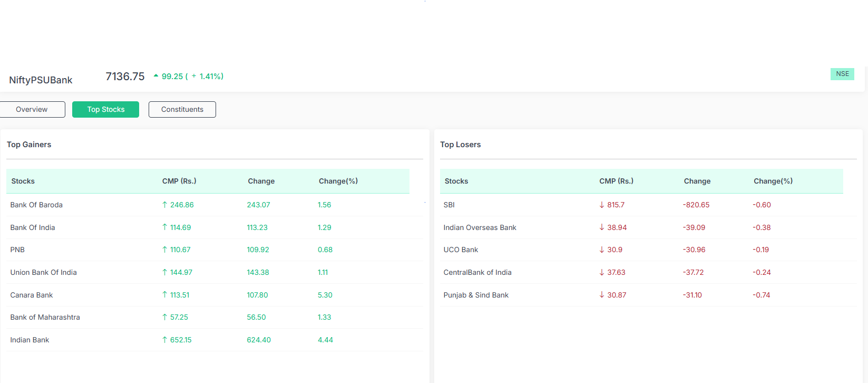Screen dimensions: 868x383
Task: Open Bank Of Baroda stock link
Action: (x=36, y=205)
